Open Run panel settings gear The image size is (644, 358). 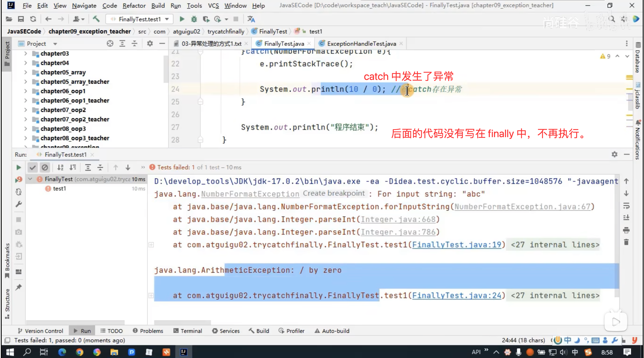614,154
